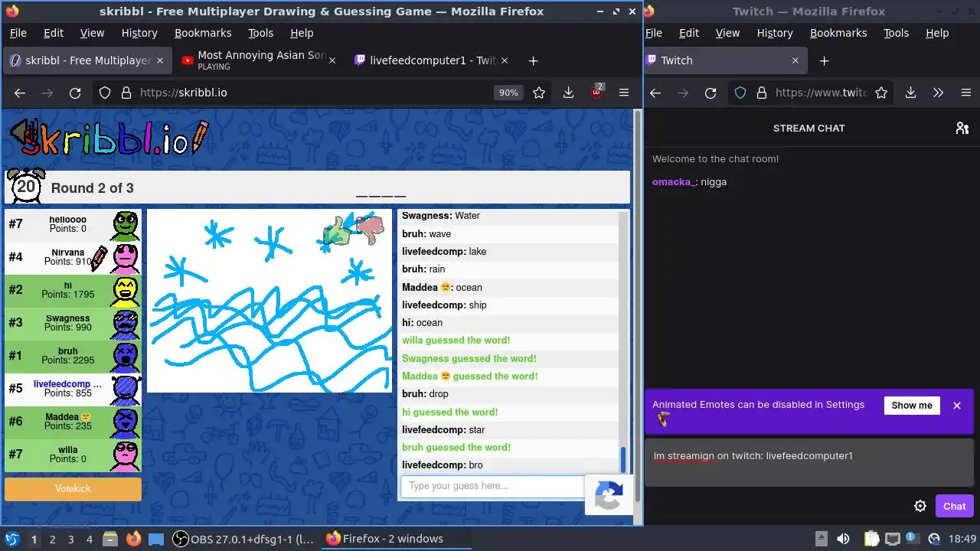Viewport: 980px width, 551px height.
Task: Click the Votekick button
Action: point(73,489)
